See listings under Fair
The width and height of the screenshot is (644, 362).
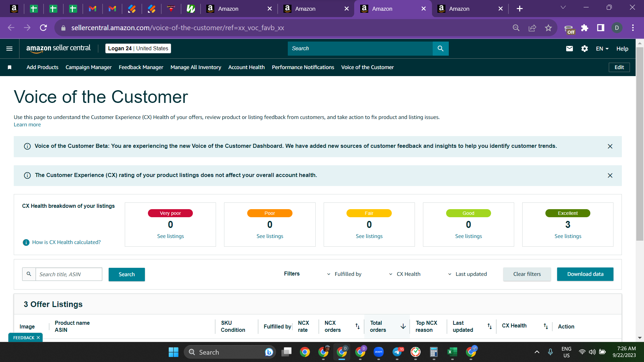point(369,236)
